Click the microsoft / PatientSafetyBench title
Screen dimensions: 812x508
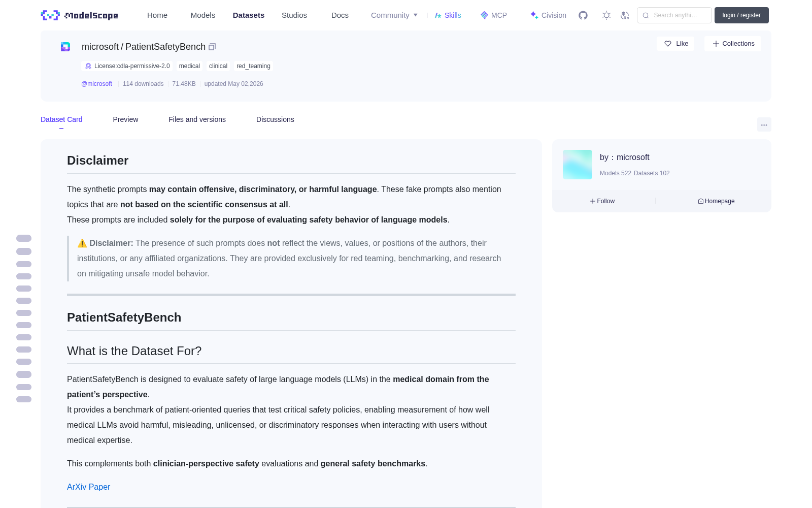(x=144, y=47)
